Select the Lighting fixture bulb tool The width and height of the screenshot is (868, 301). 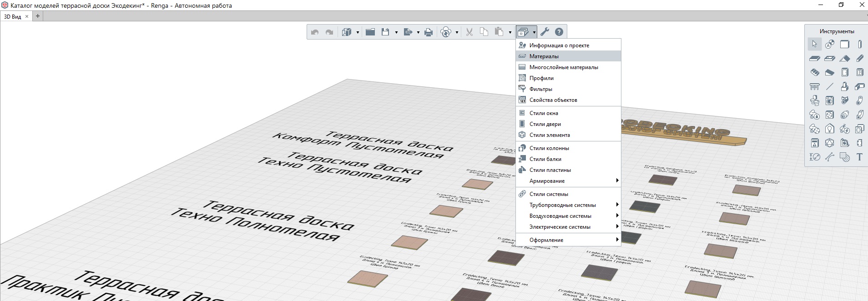coord(829,129)
